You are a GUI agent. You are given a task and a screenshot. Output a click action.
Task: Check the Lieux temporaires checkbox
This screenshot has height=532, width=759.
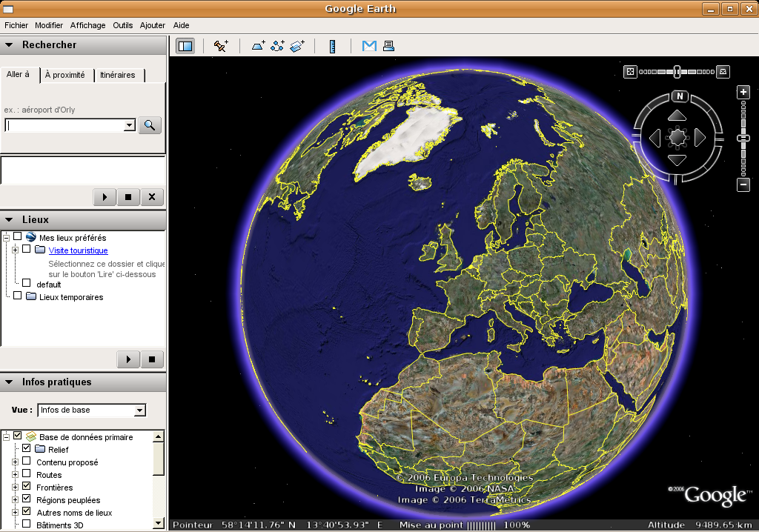coord(18,296)
